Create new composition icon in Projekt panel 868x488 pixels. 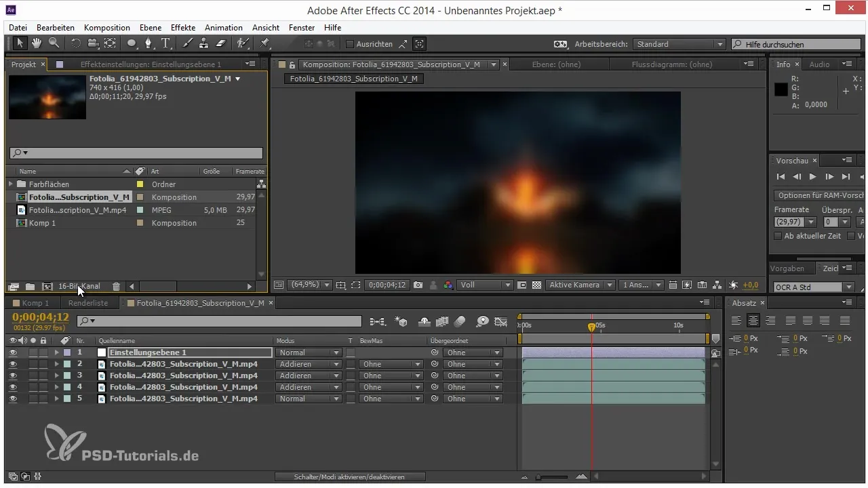click(47, 287)
